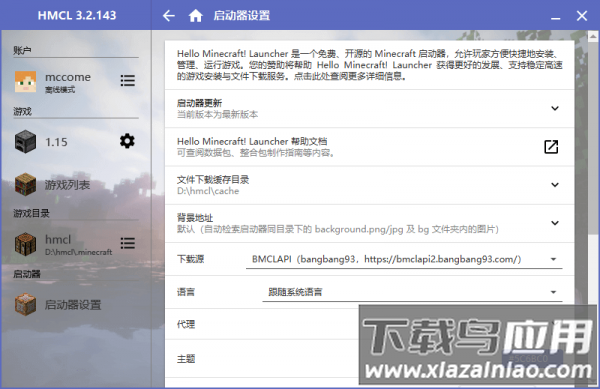
Task: Click the 主题 settings row label
Action: tap(186, 359)
